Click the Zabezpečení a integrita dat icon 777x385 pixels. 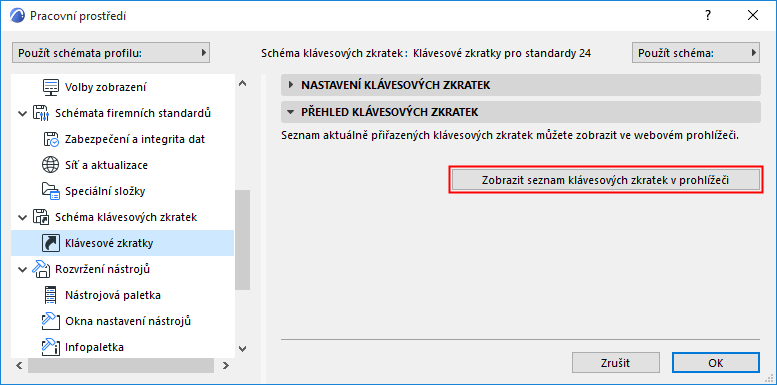click(x=51, y=139)
